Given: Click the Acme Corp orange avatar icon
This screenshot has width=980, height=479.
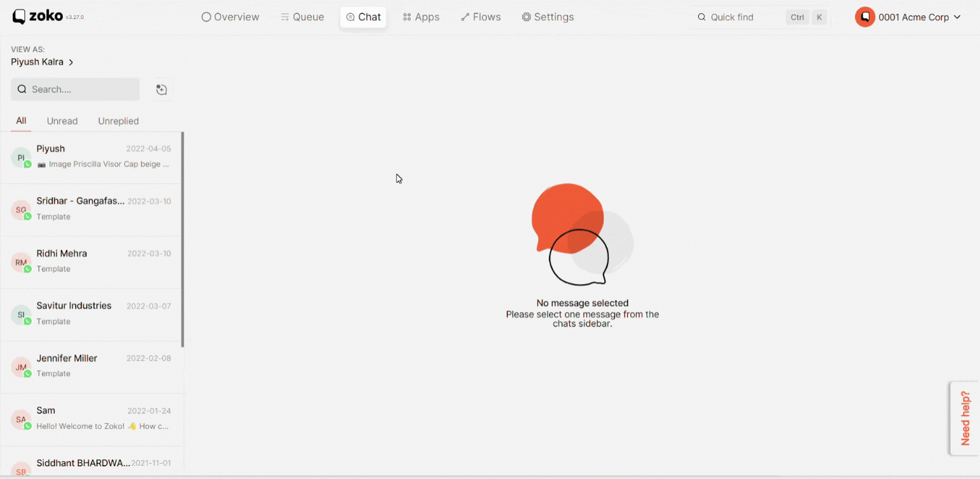Looking at the screenshot, I should click(x=864, y=17).
